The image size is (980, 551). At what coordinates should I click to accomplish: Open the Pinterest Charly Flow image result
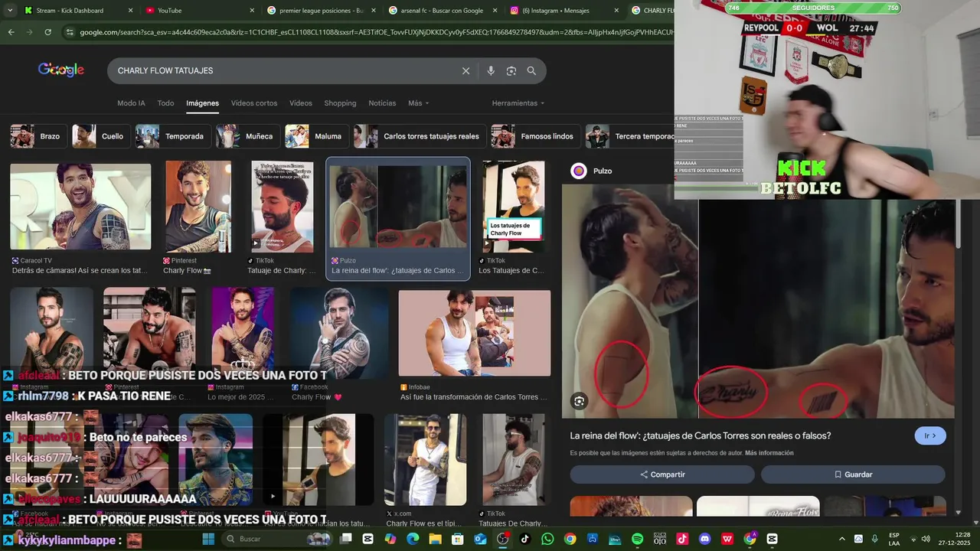point(198,218)
